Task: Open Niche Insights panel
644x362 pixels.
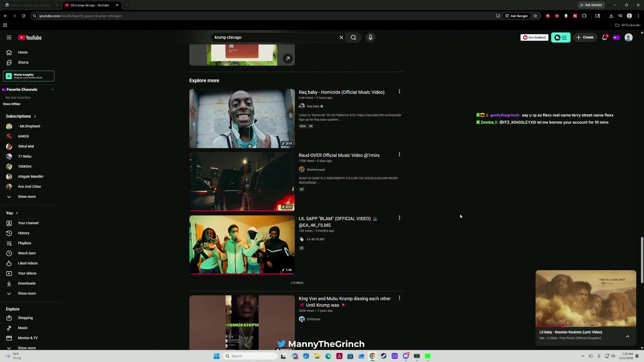Action: [29, 76]
